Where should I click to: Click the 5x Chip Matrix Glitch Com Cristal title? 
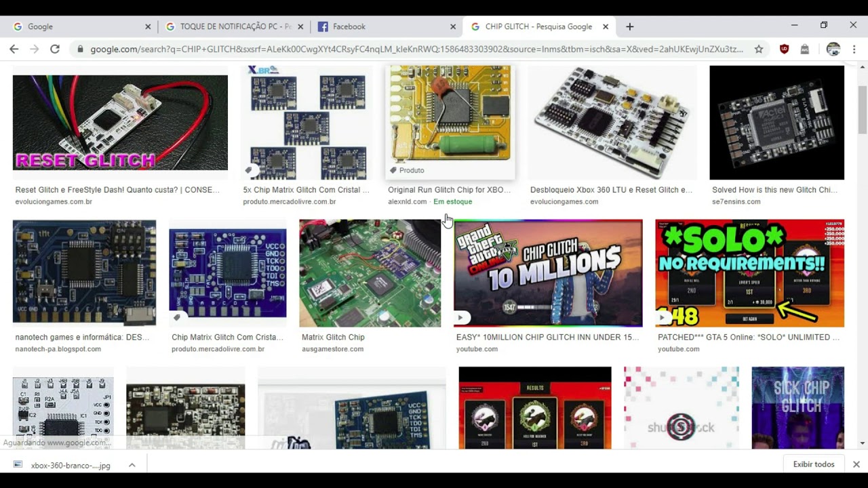coord(307,190)
